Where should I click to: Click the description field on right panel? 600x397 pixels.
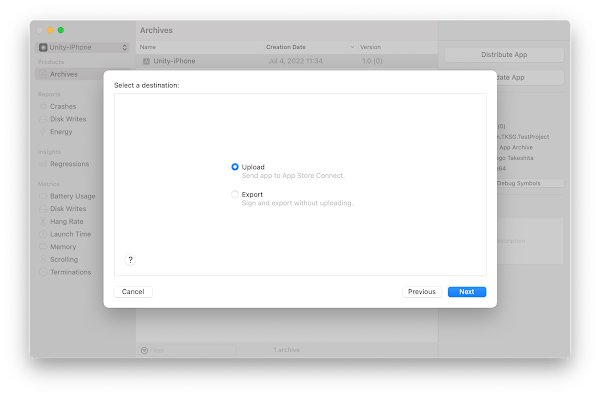click(530, 241)
